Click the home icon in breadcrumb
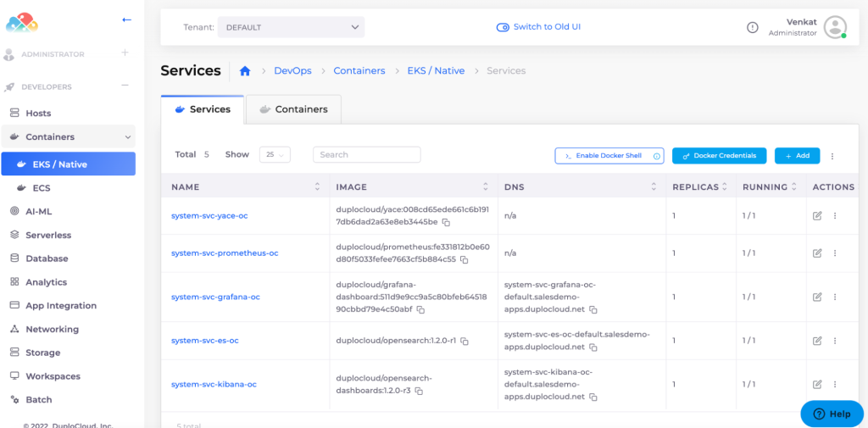The image size is (868, 428). click(x=245, y=71)
